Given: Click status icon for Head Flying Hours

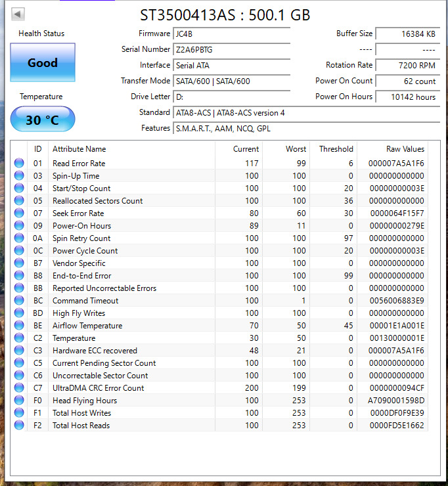Looking at the screenshot, I should pos(19,400).
